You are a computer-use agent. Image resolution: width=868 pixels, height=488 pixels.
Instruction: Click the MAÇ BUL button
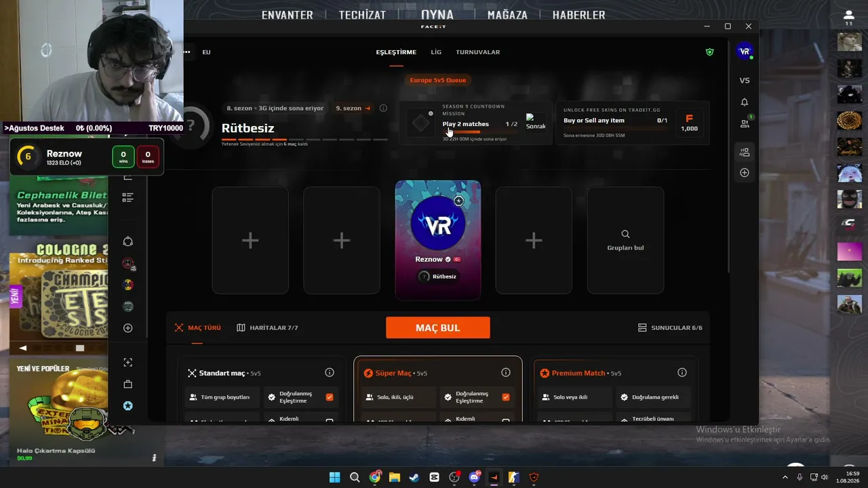pyautogui.click(x=438, y=328)
